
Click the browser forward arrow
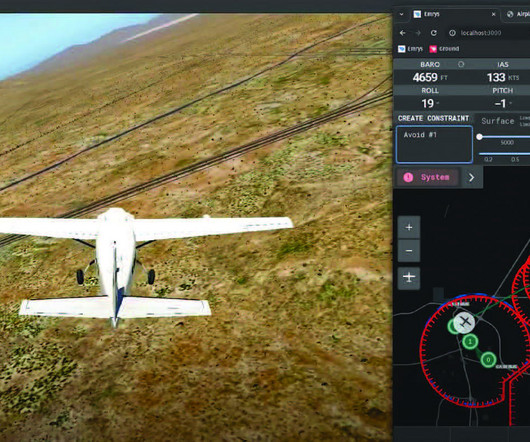(418, 33)
